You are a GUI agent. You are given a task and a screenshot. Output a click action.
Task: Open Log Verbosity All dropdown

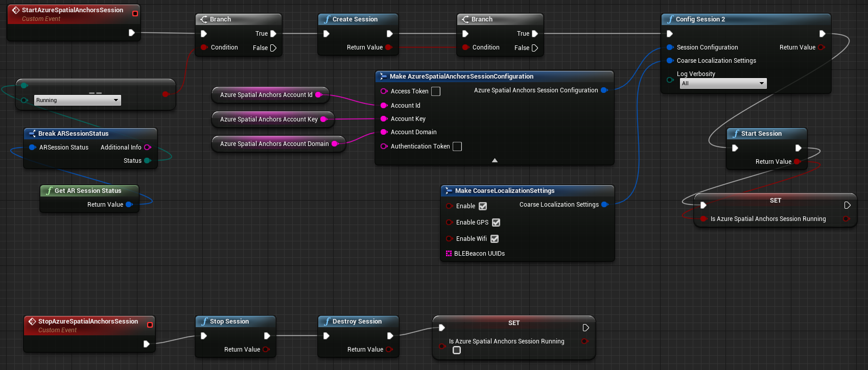723,83
